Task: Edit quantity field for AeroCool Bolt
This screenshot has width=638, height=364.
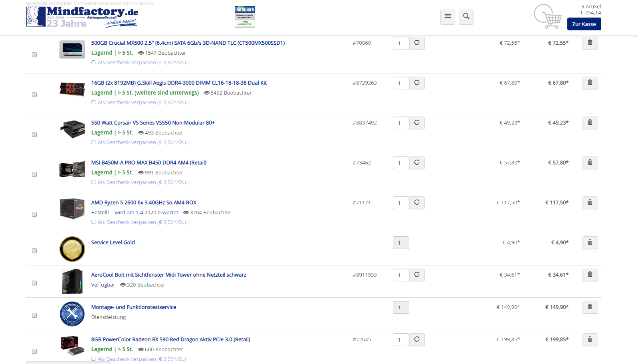Action: [401, 275]
